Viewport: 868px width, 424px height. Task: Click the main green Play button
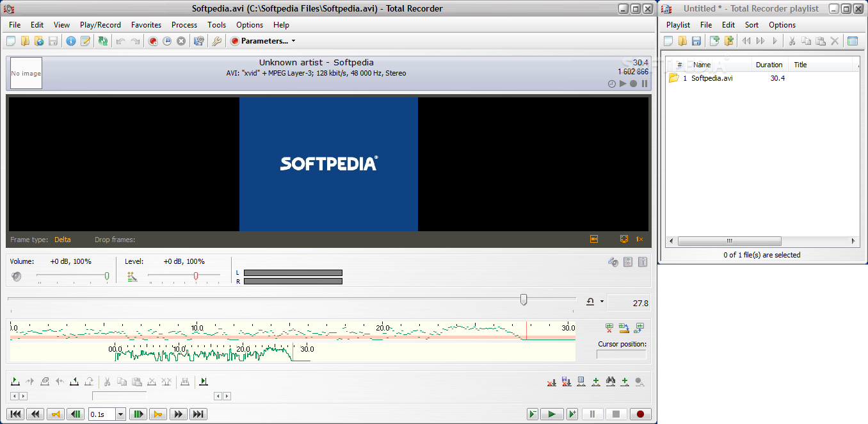click(552, 414)
